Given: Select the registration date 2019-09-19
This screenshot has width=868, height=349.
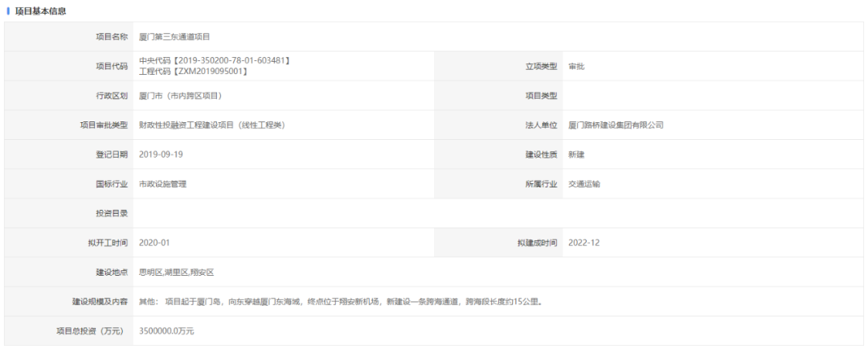Looking at the screenshot, I should pyautogui.click(x=161, y=154).
